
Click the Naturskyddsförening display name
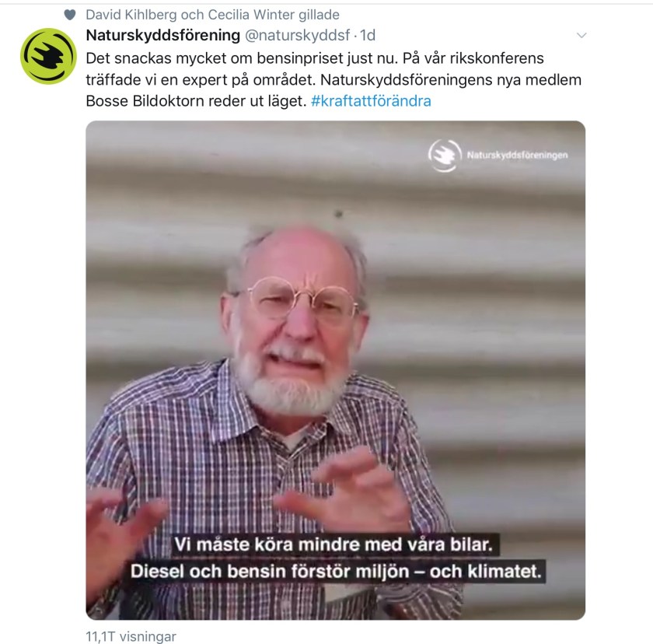click(x=162, y=36)
